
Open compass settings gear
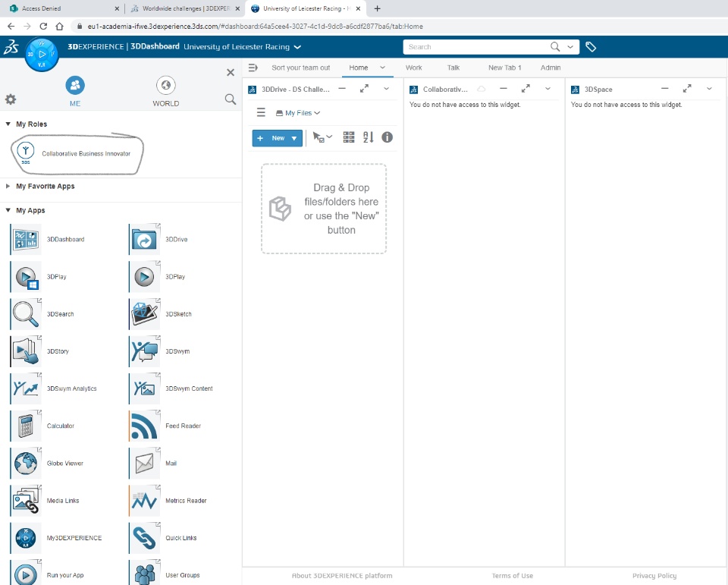click(x=11, y=99)
